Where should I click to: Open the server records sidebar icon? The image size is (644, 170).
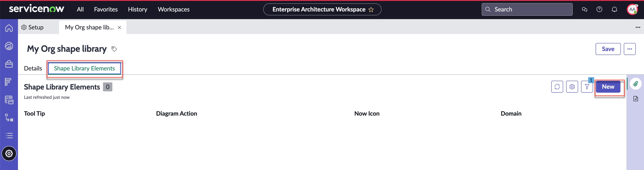9,100
